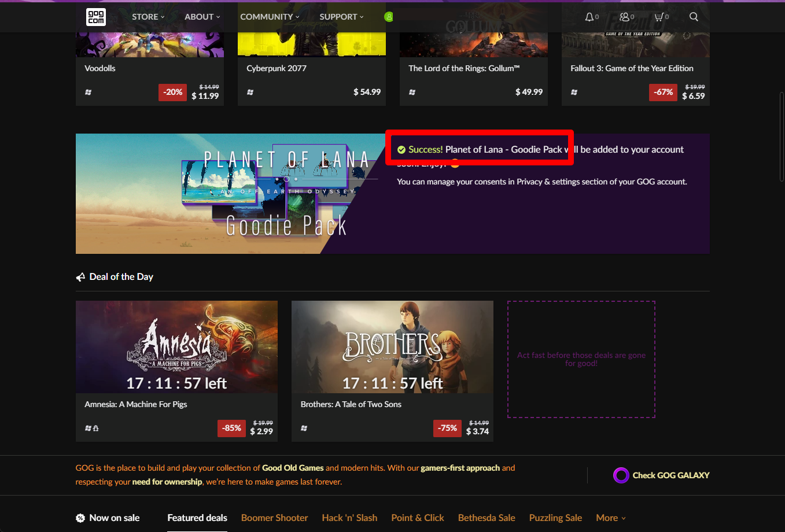Click the Windows icon under Gollum
The width and height of the screenshot is (785, 532).
coord(412,92)
